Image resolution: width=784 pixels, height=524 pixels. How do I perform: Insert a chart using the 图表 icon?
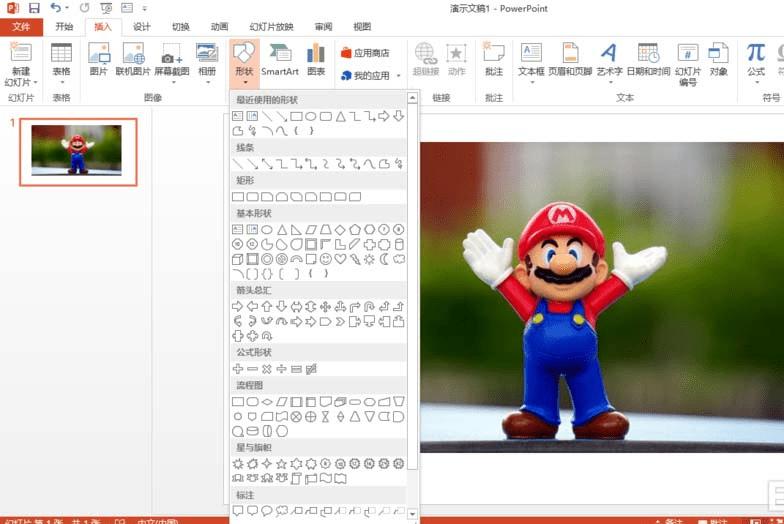(316, 60)
